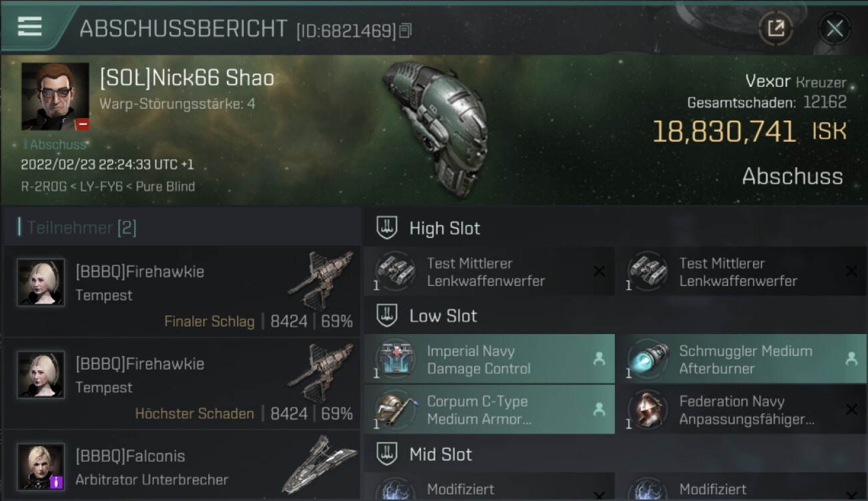Copy the kill report ID icon
Screen dimensions: 868x501
406,30
